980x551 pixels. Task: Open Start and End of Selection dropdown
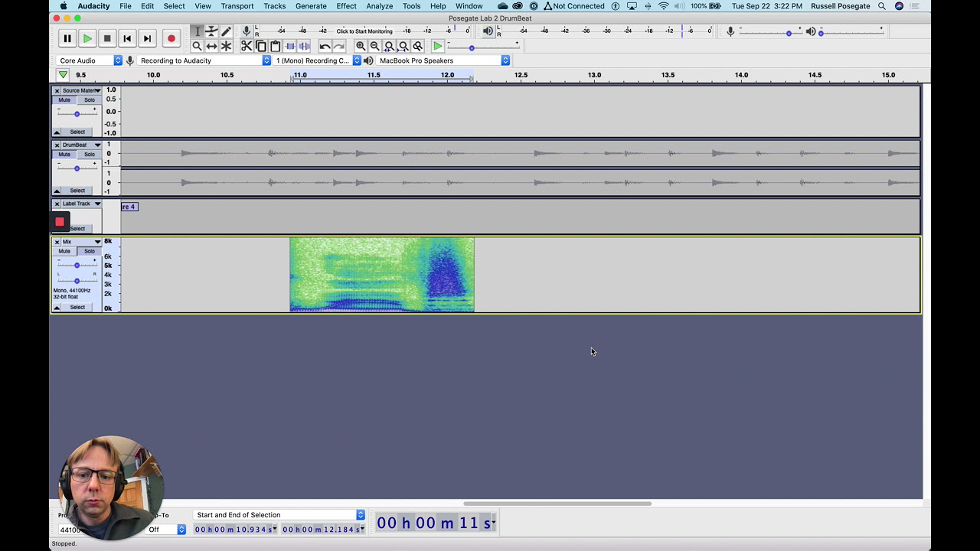(279, 515)
